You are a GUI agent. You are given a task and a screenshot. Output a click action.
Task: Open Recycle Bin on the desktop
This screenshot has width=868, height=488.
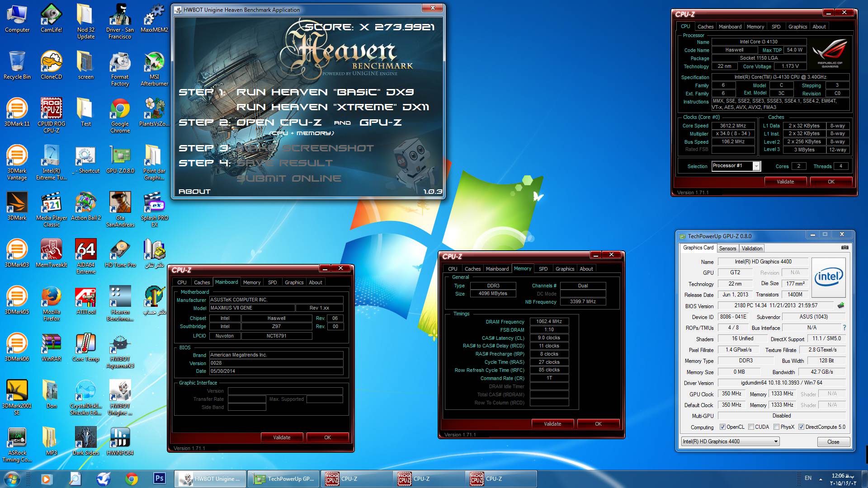[17, 65]
